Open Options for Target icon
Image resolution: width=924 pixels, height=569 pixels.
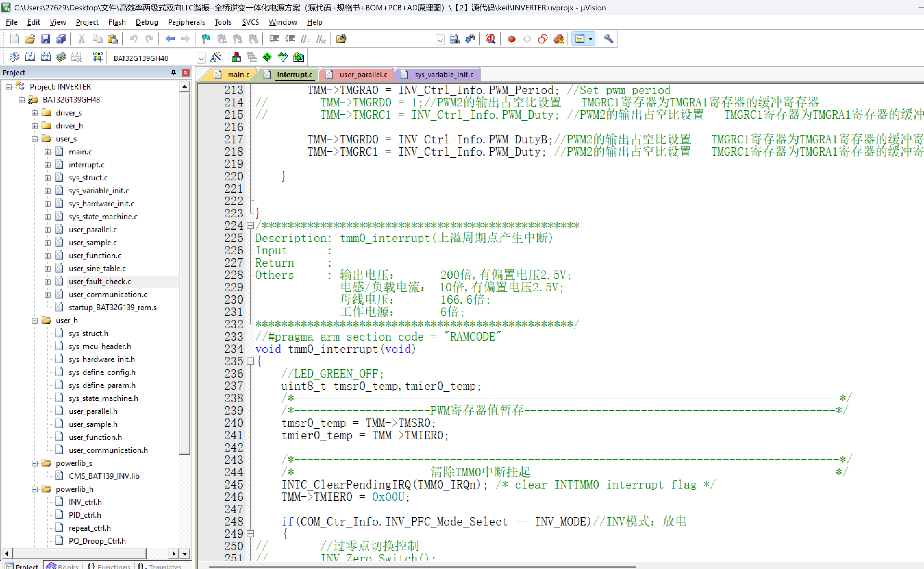[216, 57]
